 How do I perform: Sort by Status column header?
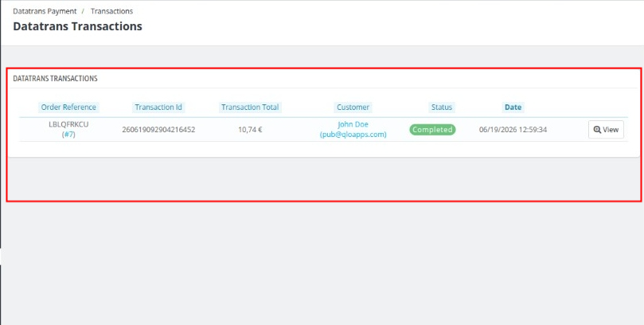(x=442, y=108)
